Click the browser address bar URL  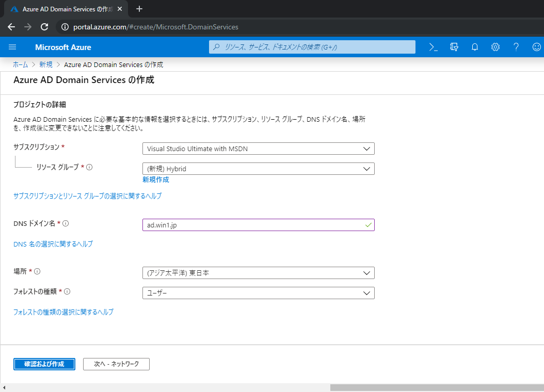tap(156, 27)
